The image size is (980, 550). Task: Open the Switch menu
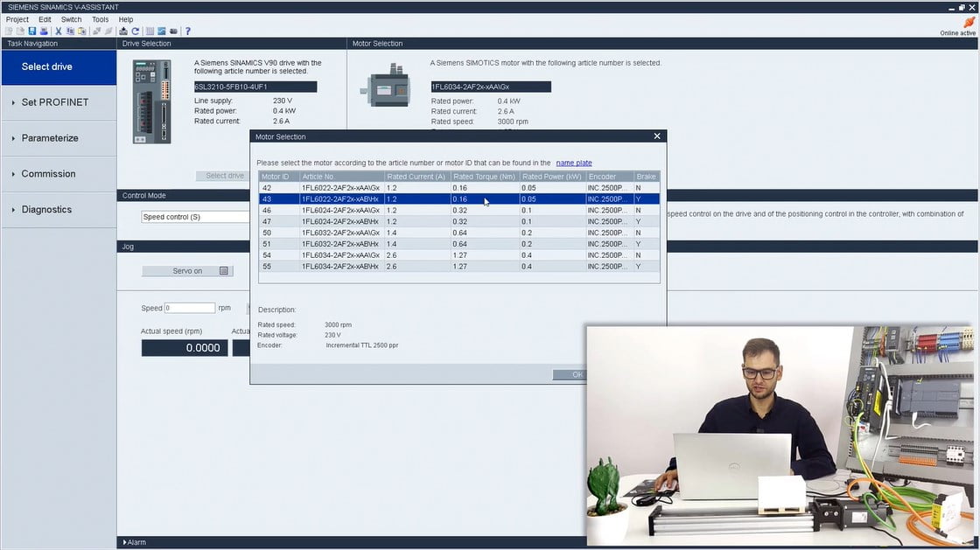[71, 19]
